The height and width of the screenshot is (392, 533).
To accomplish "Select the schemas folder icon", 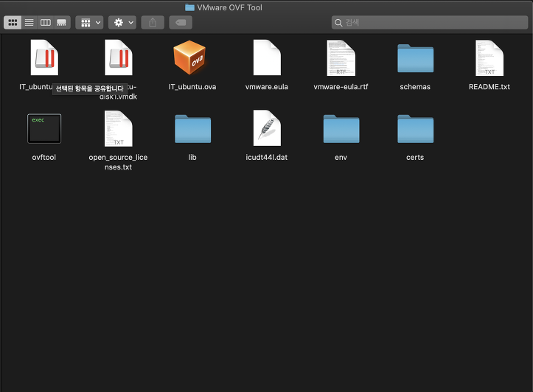I will point(415,58).
